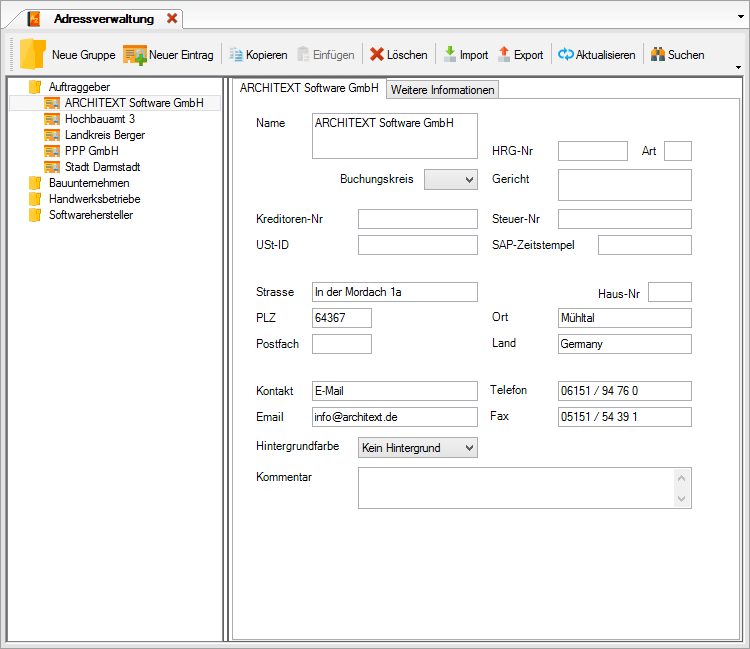Open the Bauunternehmen group
750x649 pixels.
[89, 183]
